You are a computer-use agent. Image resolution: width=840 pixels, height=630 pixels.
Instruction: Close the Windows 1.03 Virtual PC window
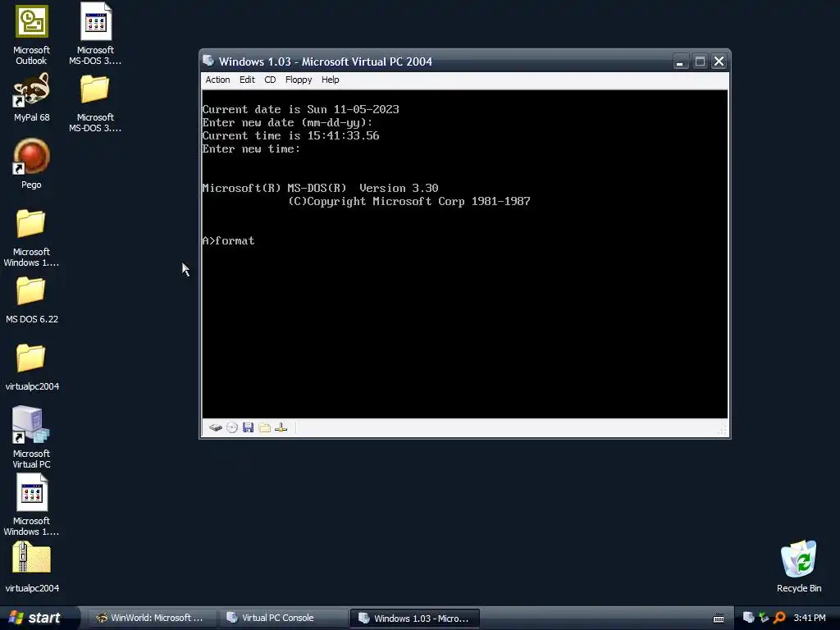pyautogui.click(x=719, y=62)
